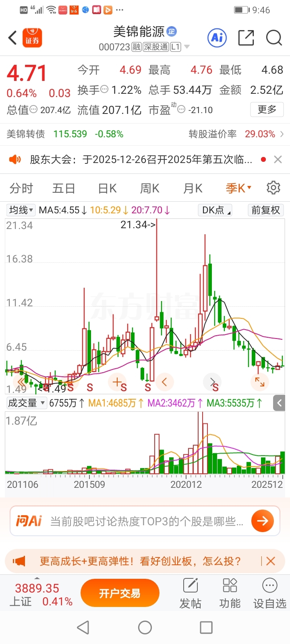The width and height of the screenshot is (290, 644).
Task: Open the 成交量 indicator dropdown
Action: coord(26,403)
